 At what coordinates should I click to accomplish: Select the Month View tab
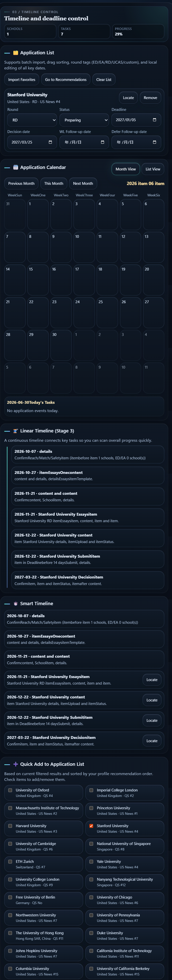pos(126,169)
